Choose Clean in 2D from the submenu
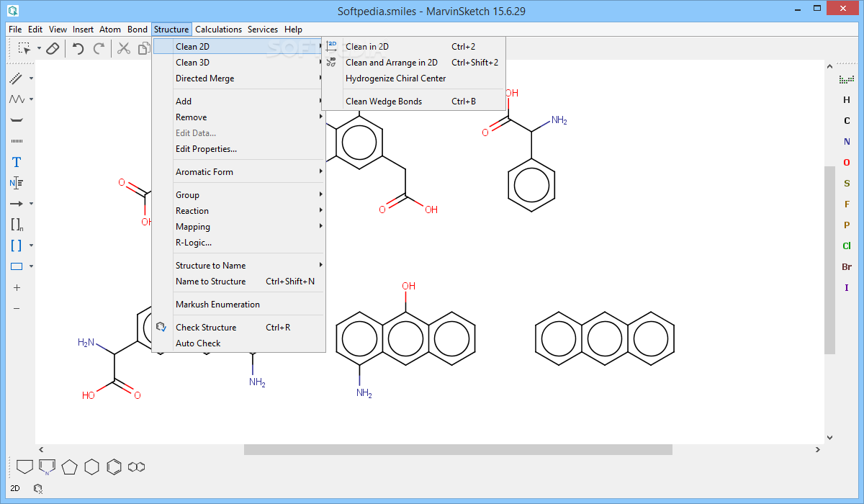The image size is (864, 504). (x=413, y=47)
